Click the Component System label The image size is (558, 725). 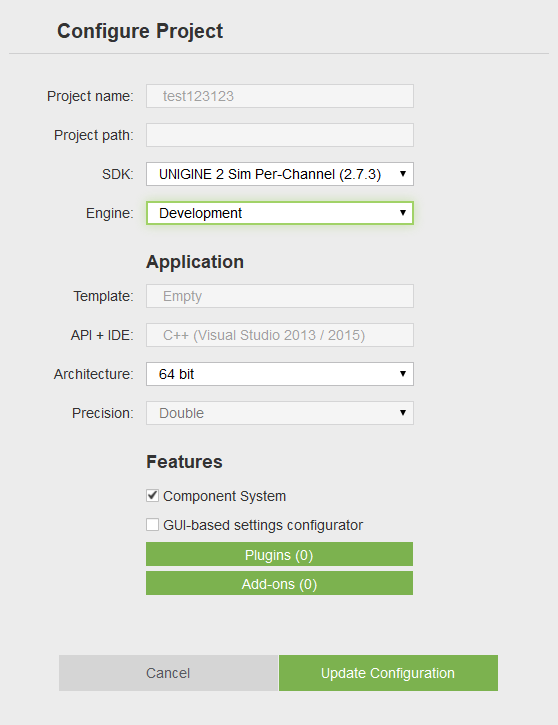(x=224, y=496)
